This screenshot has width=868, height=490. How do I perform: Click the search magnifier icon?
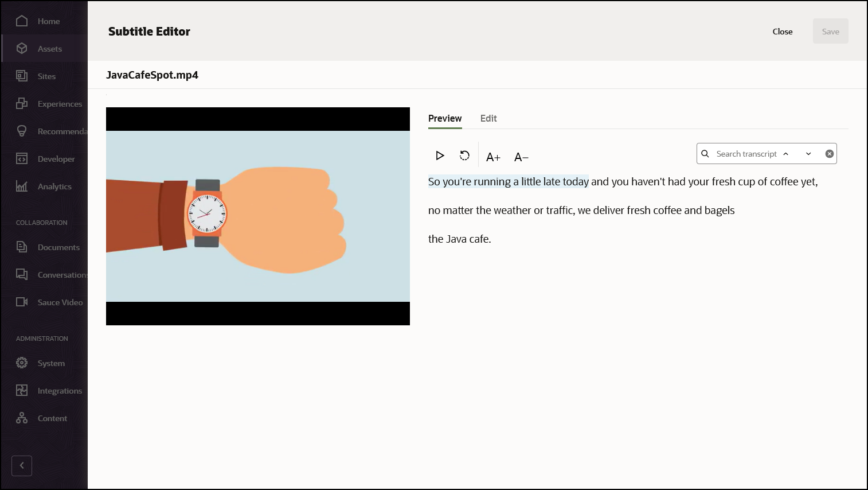click(705, 154)
